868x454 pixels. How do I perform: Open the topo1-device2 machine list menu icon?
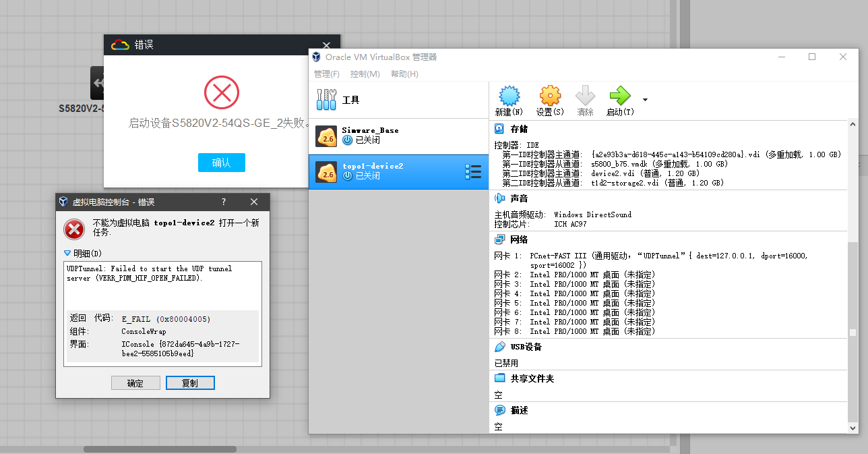coord(473,171)
